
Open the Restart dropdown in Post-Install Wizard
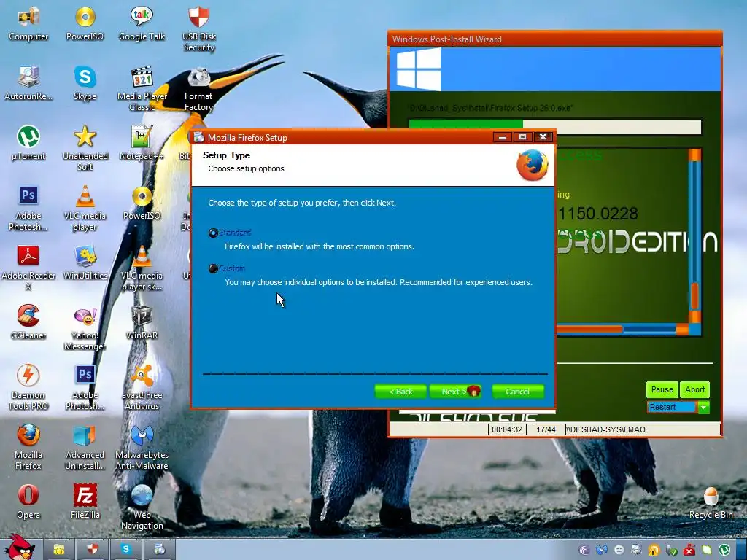click(703, 407)
